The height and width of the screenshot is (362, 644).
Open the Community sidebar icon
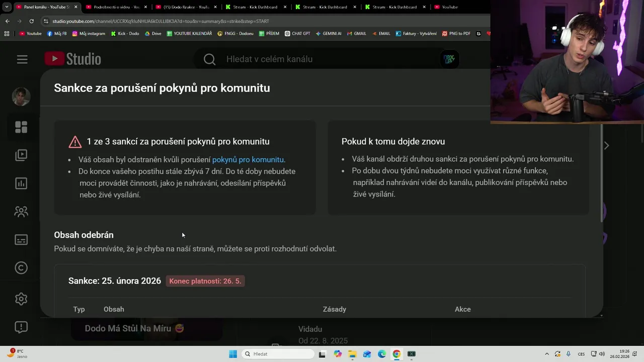click(x=21, y=212)
